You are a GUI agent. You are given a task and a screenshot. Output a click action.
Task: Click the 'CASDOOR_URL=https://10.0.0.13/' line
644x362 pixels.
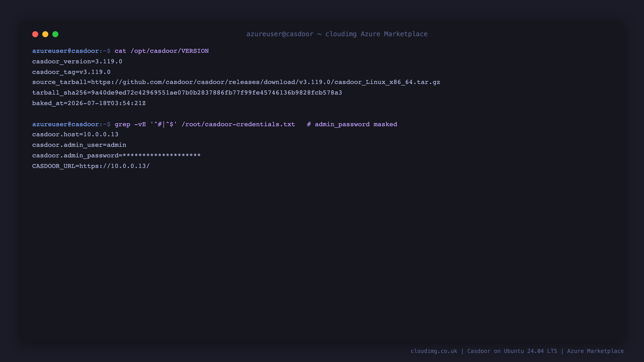point(91,166)
